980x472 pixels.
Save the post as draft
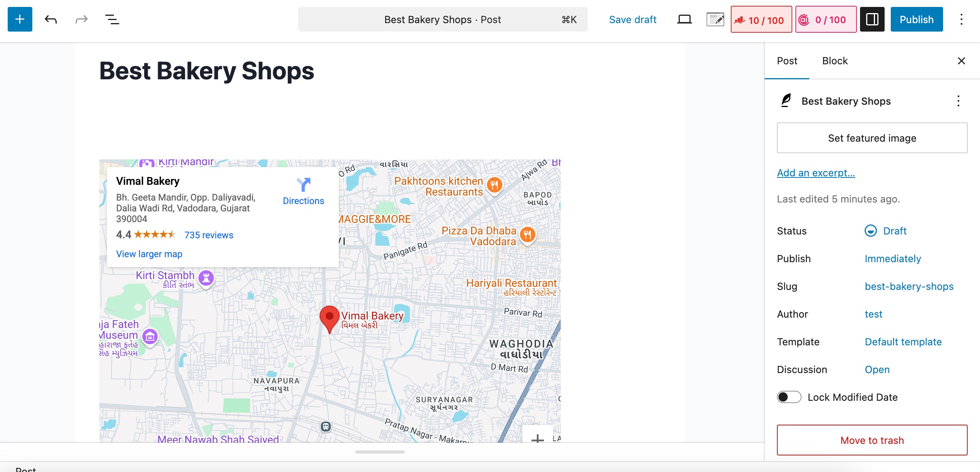tap(633, 19)
